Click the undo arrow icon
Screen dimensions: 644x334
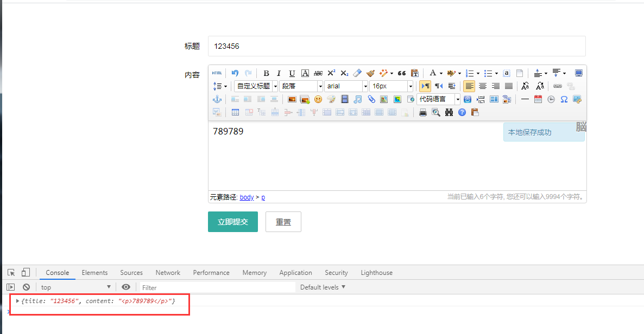click(235, 73)
